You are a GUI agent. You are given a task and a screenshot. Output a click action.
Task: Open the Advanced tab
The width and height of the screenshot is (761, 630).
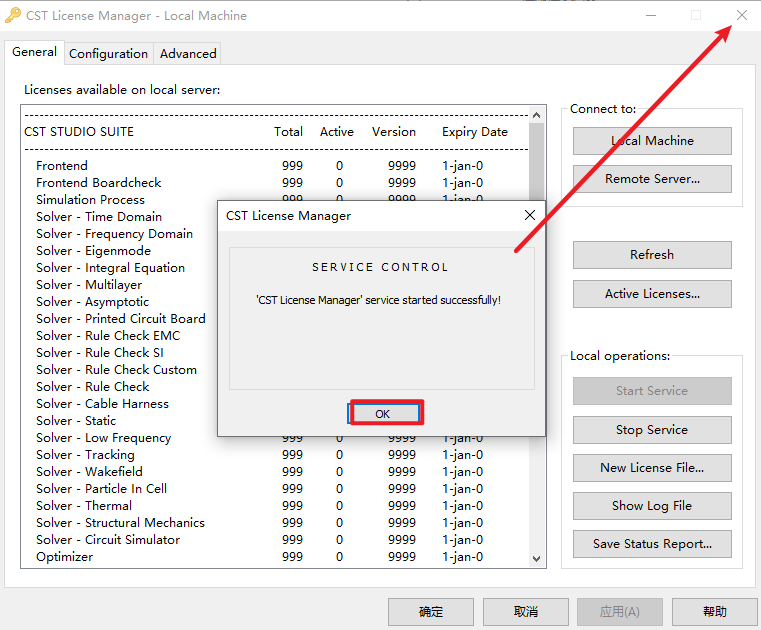[x=188, y=54]
